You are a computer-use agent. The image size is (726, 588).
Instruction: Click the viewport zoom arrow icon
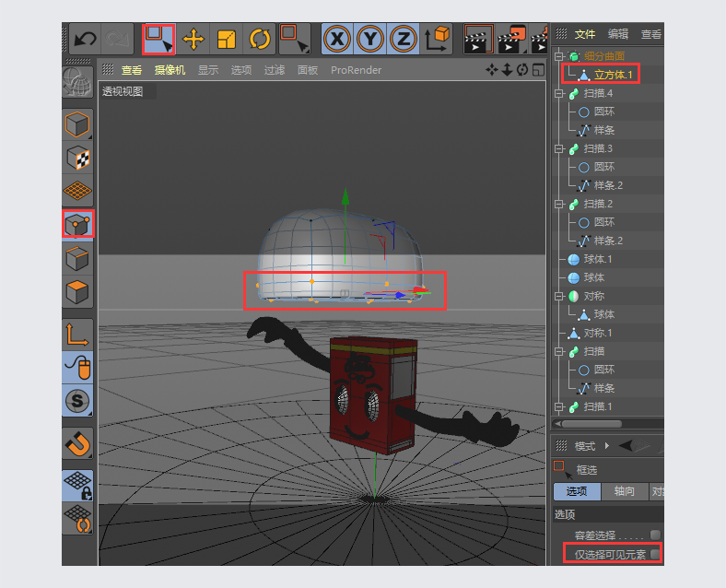point(507,70)
